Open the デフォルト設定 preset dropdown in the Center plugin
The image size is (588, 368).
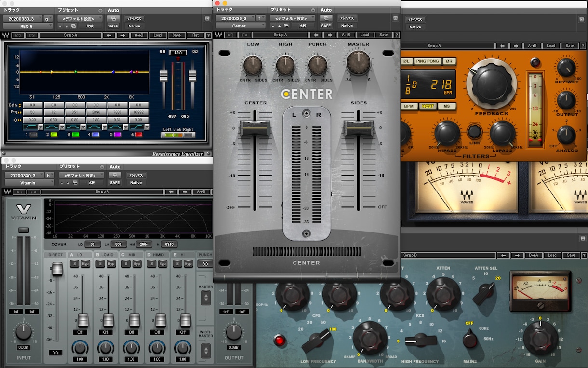(x=293, y=18)
